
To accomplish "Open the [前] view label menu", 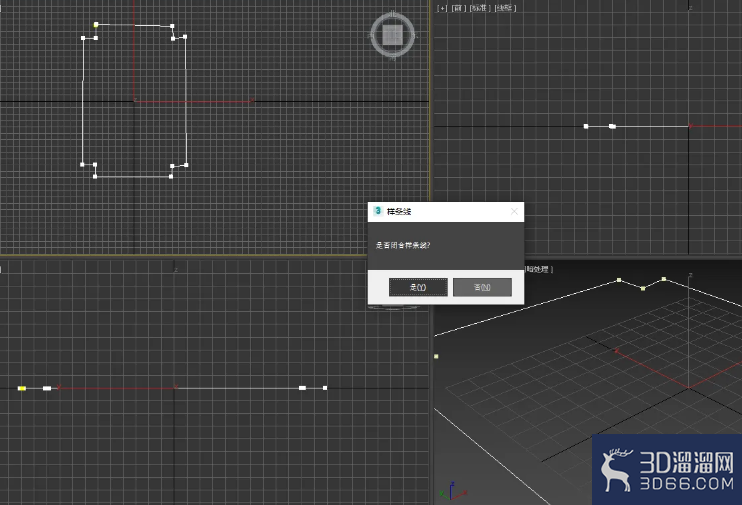I will pyautogui.click(x=459, y=8).
